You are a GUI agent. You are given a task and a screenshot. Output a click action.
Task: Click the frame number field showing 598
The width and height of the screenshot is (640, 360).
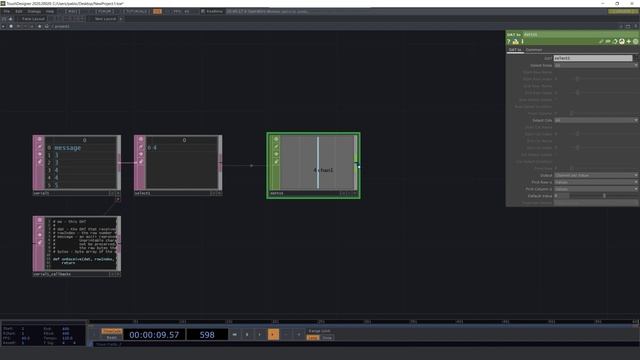[x=207, y=335]
